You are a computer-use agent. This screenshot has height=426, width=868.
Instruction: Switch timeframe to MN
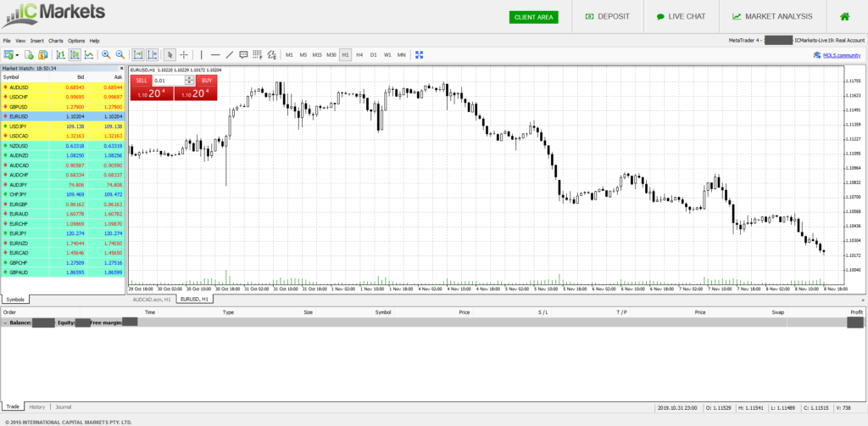point(401,55)
